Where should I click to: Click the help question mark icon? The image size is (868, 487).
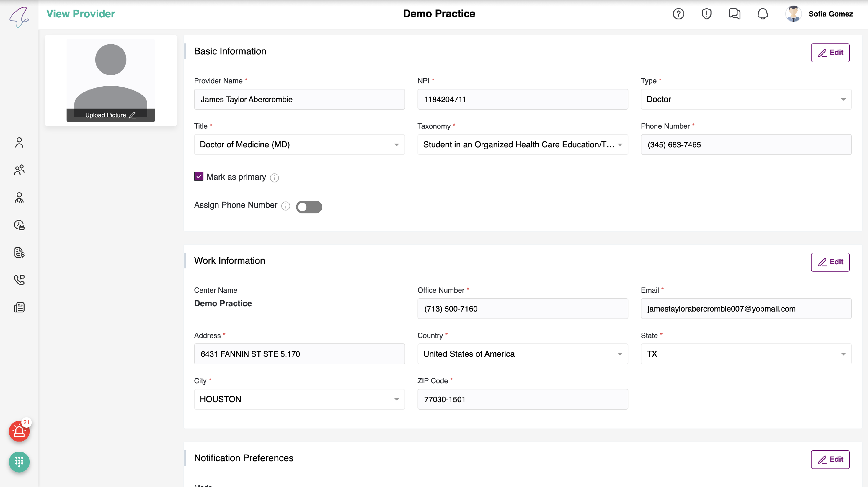coord(678,14)
